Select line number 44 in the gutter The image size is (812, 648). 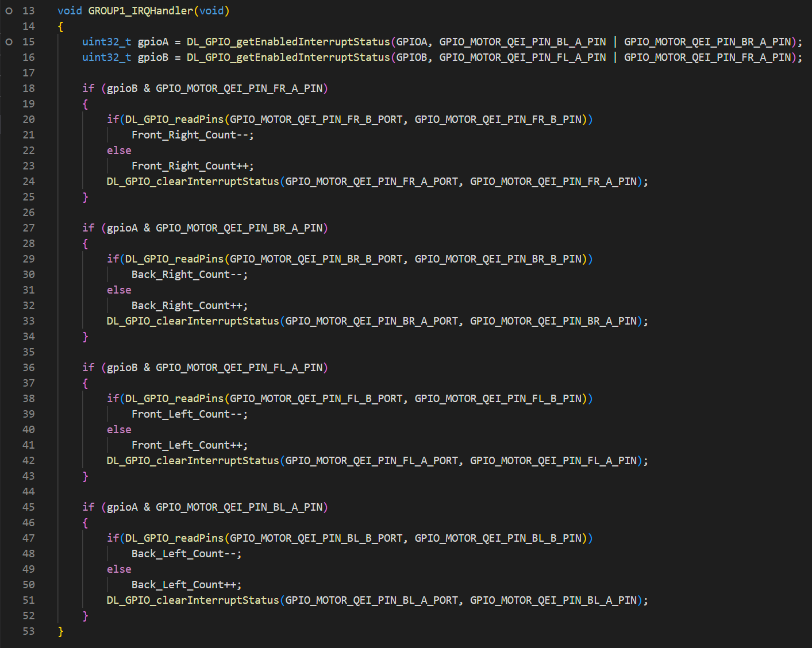[29, 492]
